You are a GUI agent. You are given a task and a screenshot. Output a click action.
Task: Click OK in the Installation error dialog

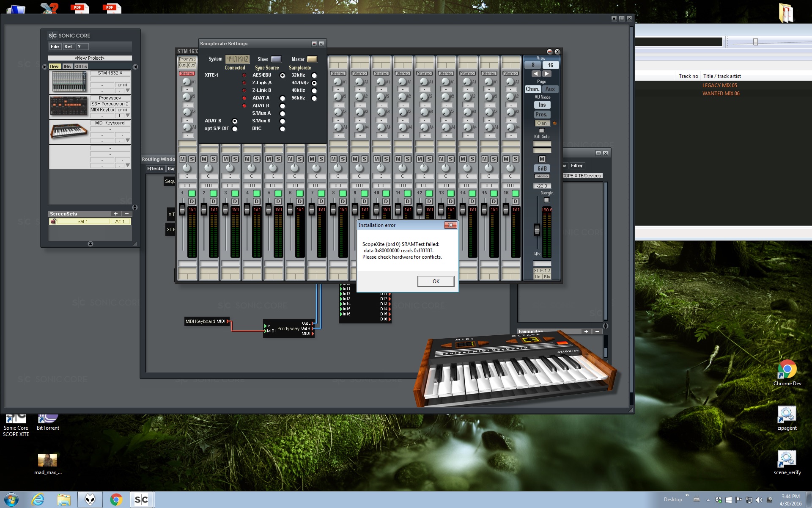pyautogui.click(x=436, y=282)
